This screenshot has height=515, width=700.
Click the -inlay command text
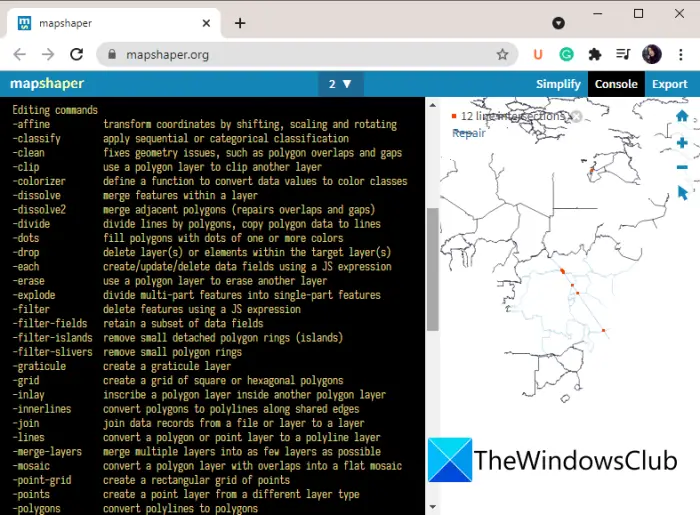(x=29, y=395)
